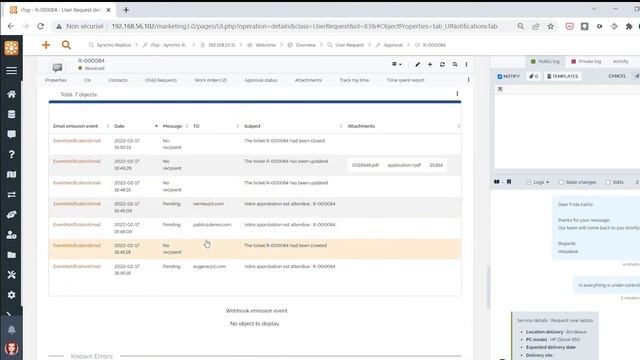This screenshot has width=640, height=360.
Task: Open the two-arrows exchange icon in the sidebar
Action: (11, 195)
